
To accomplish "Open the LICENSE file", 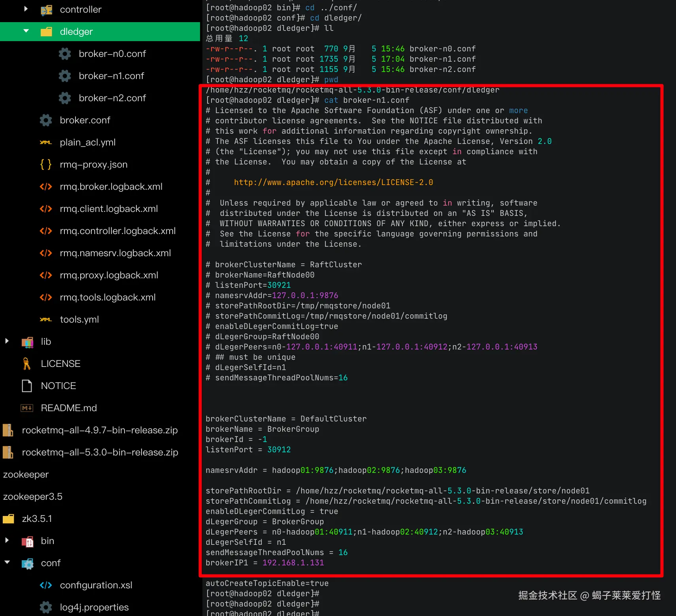I will [x=60, y=364].
